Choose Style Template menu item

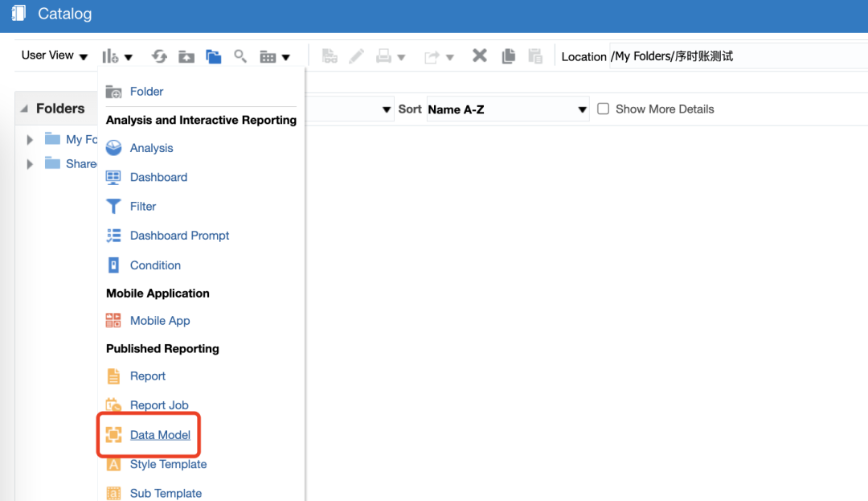coord(168,464)
